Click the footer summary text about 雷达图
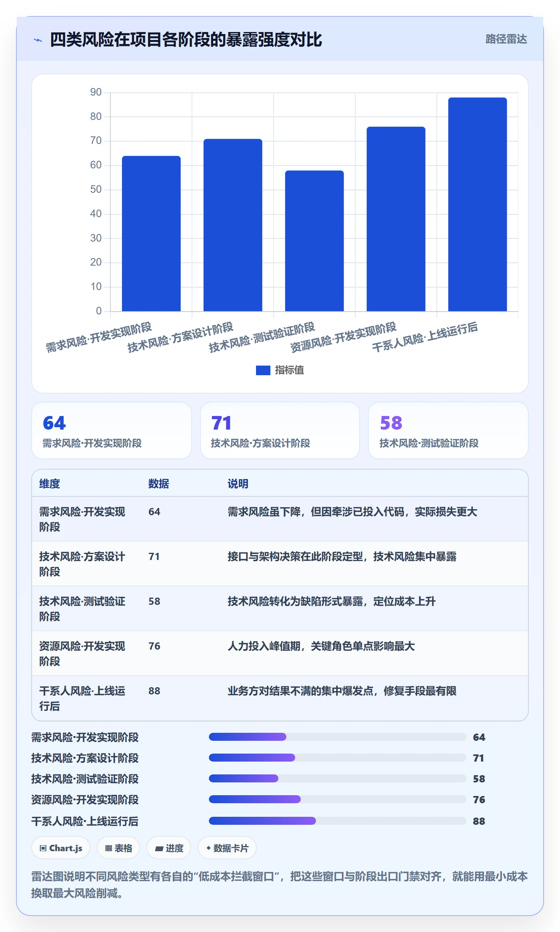Image resolution: width=560 pixels, height=932 pixels. click(280, 884)
